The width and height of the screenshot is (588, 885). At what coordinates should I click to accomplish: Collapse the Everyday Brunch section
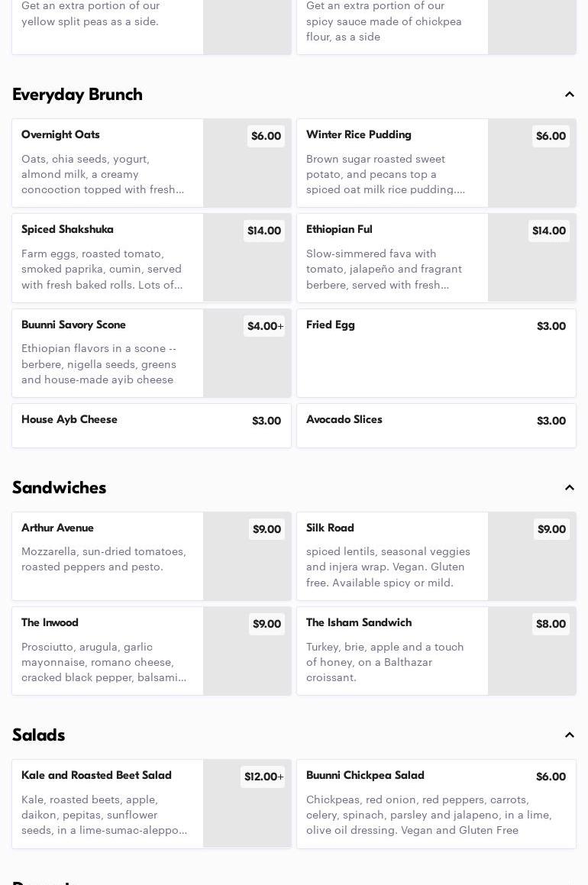tap(570, 94)
